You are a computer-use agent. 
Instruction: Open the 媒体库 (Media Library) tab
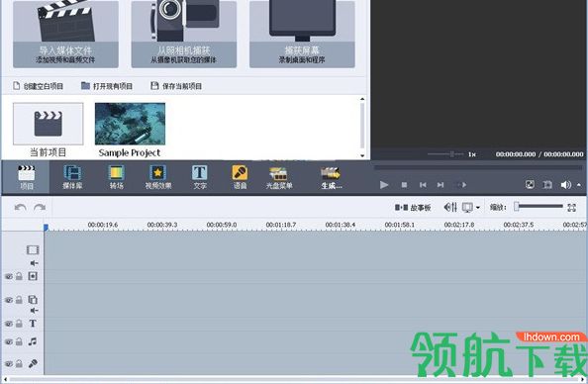[x=72, y=177]
